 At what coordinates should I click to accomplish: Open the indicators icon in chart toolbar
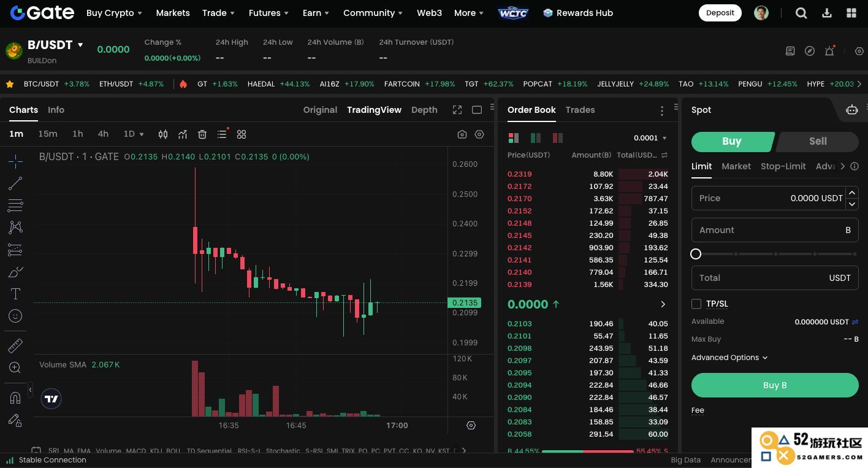coord(183,134)
